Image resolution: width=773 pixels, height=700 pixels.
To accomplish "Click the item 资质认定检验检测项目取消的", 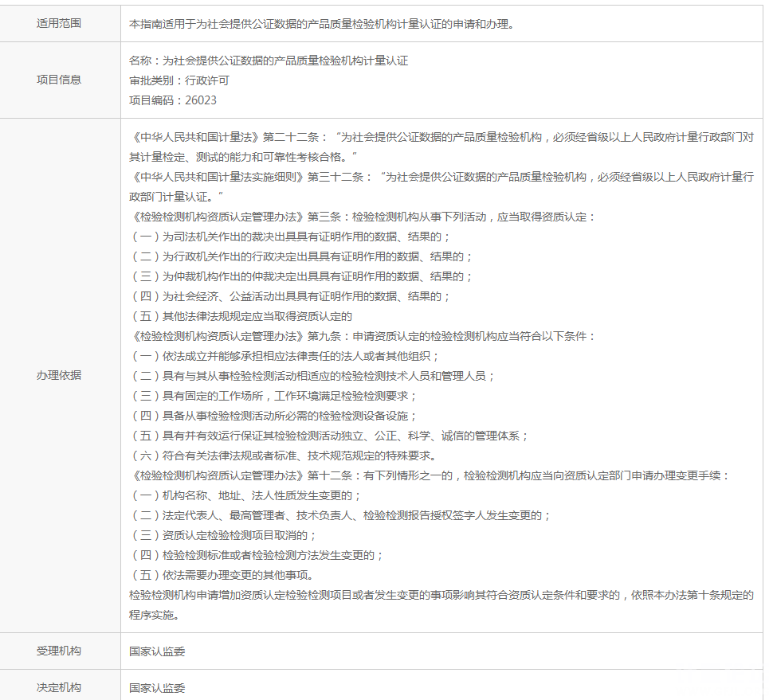I will click(223, 535).
